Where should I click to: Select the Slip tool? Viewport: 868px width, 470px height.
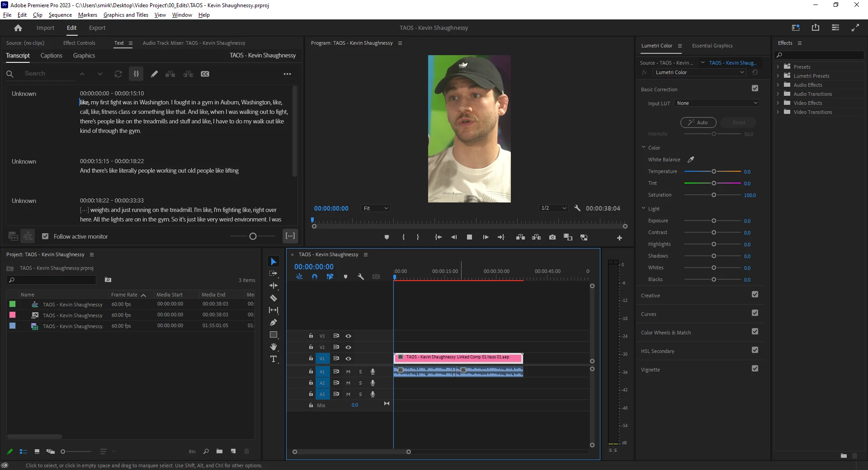(274, 310)
